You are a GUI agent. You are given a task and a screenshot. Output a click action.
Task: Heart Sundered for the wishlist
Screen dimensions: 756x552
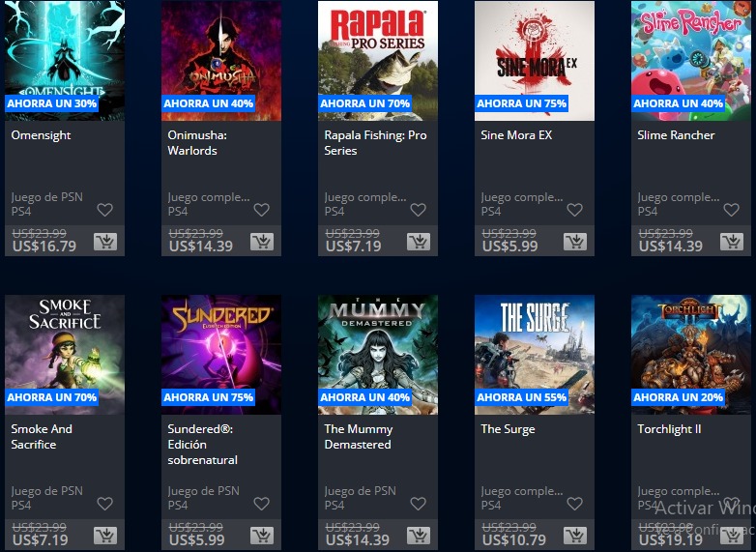tap(261, 504)
